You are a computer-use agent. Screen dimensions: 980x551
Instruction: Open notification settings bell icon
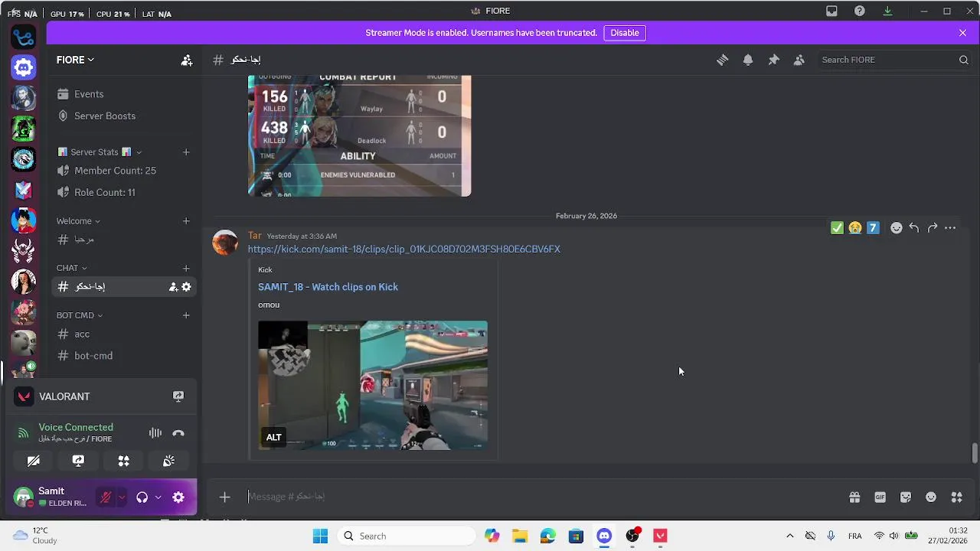point(748,60)
